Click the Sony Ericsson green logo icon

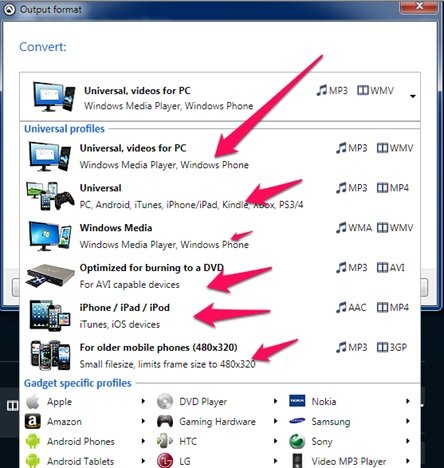[x=297, y=441]
